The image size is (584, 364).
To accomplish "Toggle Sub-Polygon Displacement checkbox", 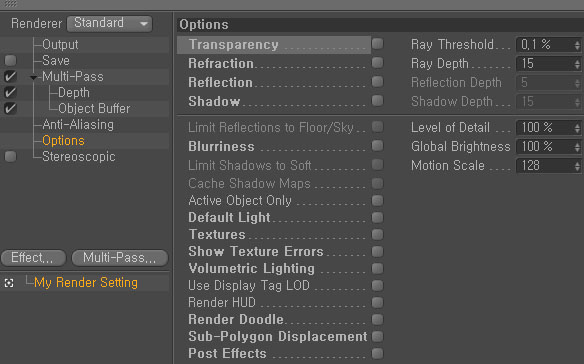I will 377,336.
